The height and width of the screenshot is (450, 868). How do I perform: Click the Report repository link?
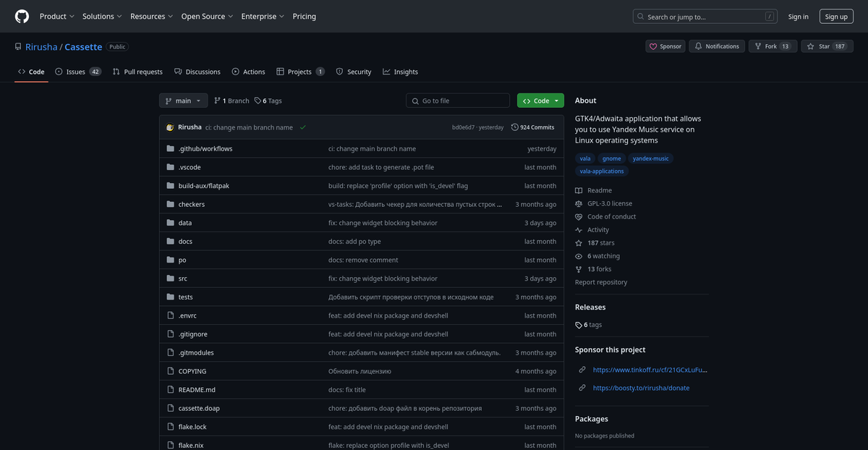601,282
